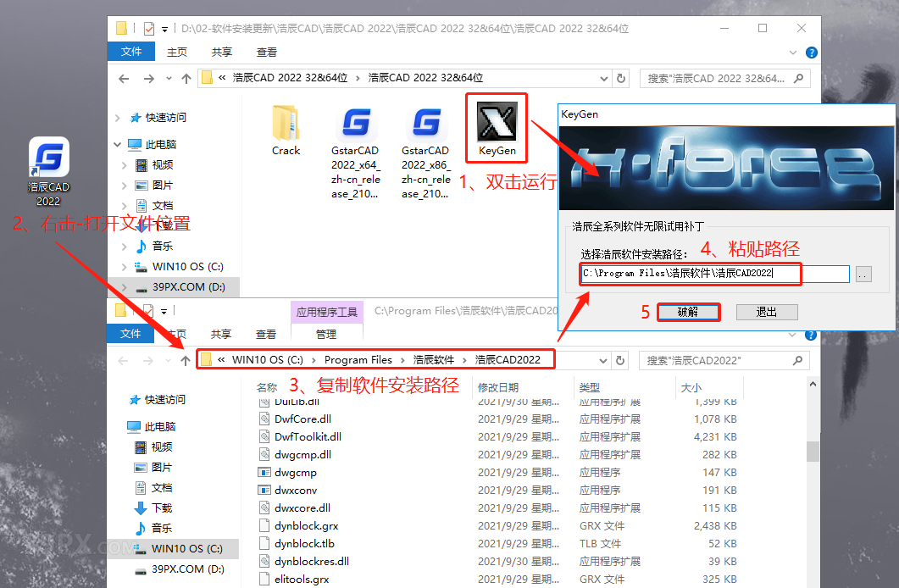
Task: Select dynblock.grx file
Action: click(306, 525)
